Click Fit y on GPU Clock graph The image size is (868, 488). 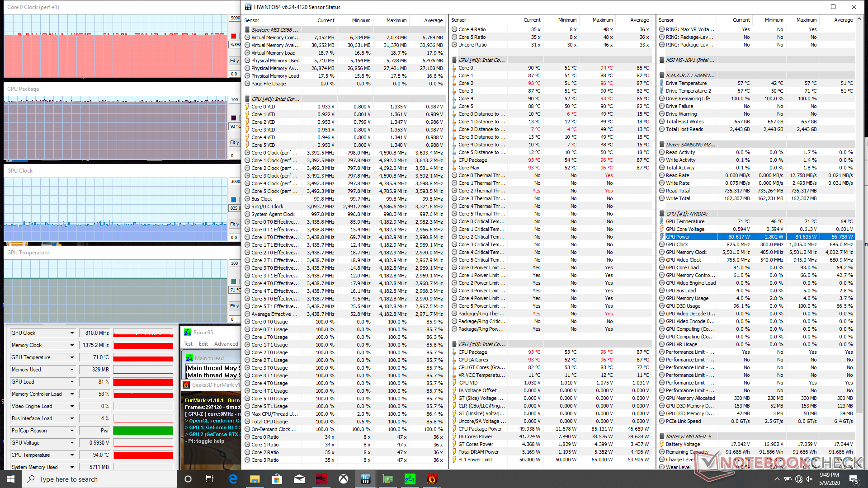pos(234,224)
